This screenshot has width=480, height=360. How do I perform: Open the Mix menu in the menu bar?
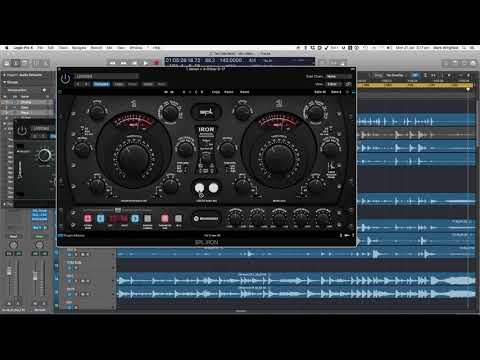pyautogui.click(x=109, y=48)
